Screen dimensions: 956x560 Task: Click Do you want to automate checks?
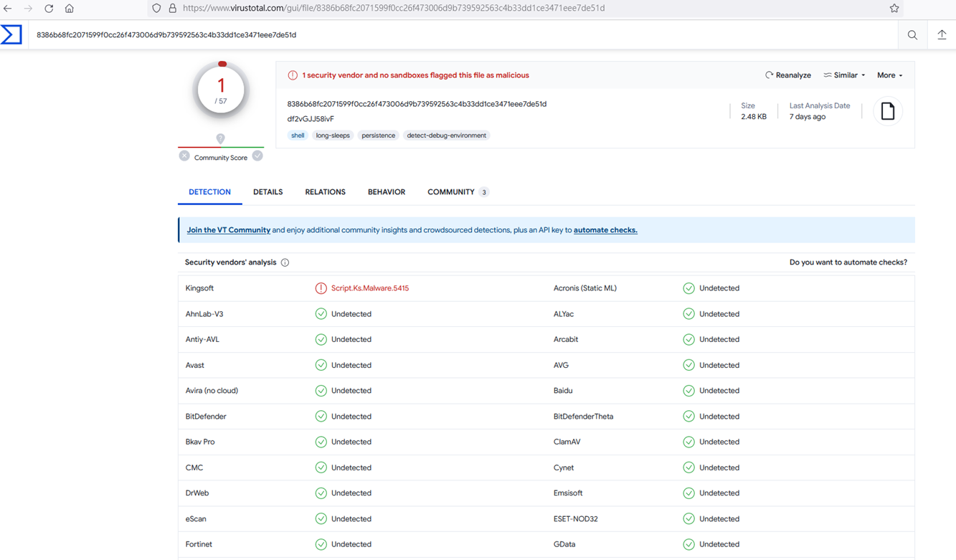(848, 262)
